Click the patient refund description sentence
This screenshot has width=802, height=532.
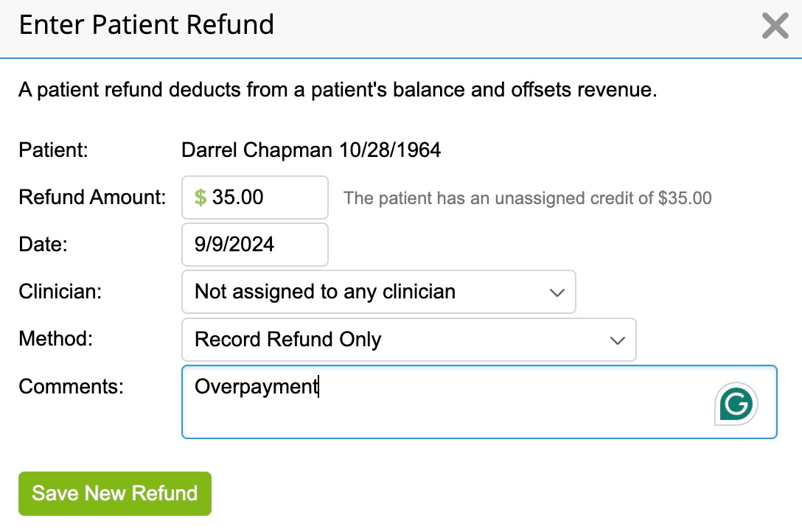(x=337, y=91)
